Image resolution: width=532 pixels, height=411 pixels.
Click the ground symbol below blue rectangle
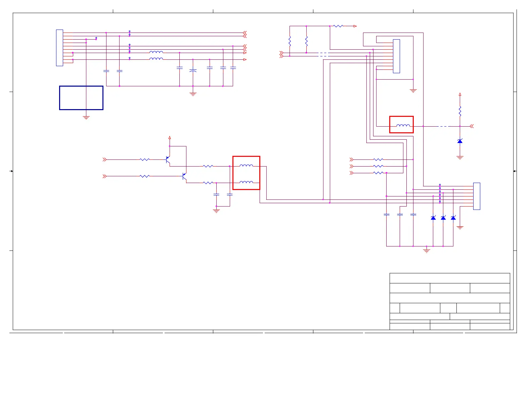point(86,118)
